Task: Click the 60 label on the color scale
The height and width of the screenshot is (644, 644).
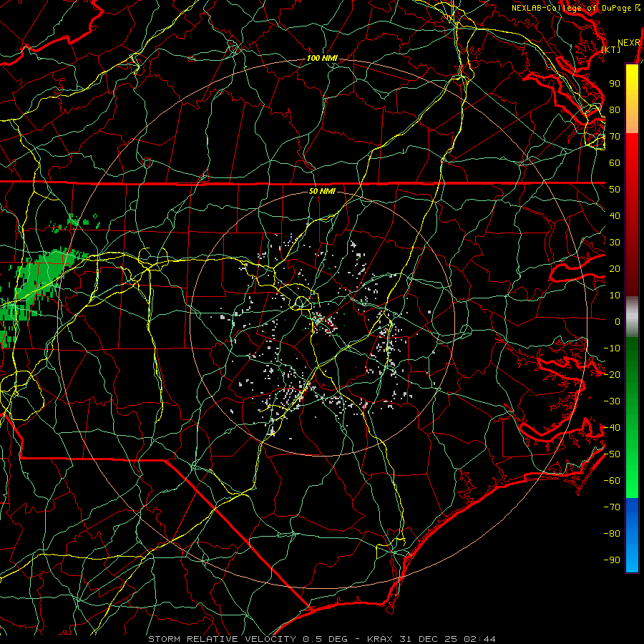Action: point(615,162)
